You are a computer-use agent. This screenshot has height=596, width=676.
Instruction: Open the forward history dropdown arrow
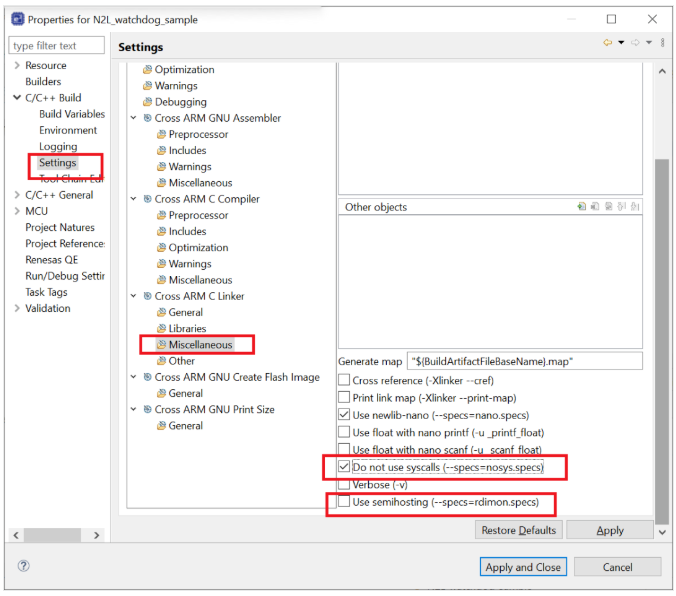coord(649,42)
